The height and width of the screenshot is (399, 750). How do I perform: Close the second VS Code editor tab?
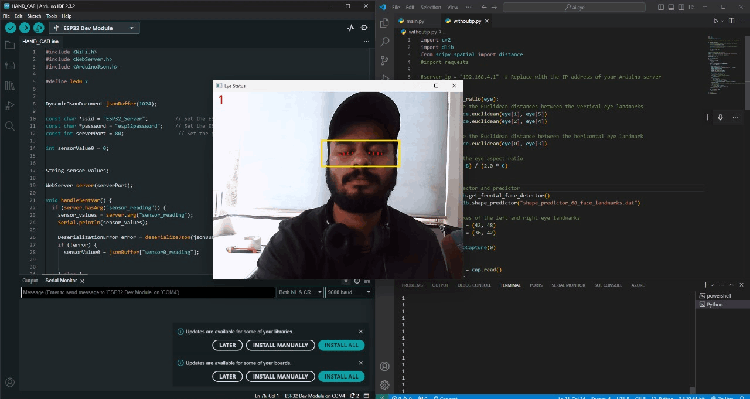click(x=487, y=22)
